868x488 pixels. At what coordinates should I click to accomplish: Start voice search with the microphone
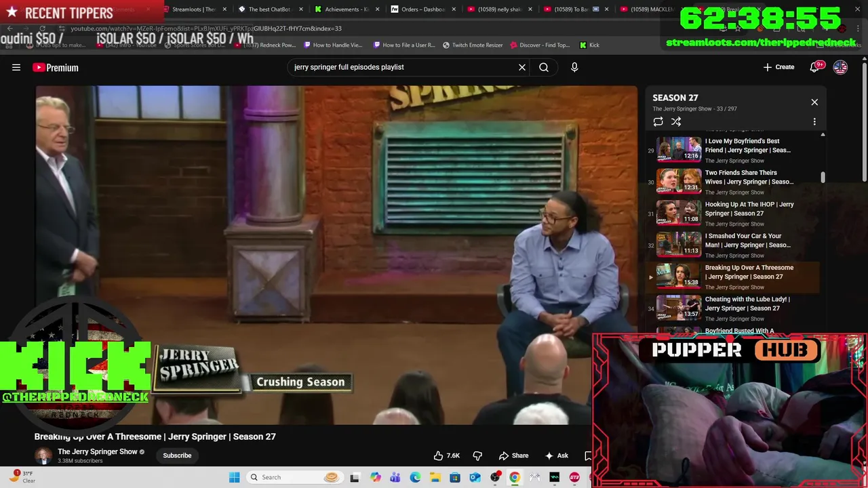574,67
